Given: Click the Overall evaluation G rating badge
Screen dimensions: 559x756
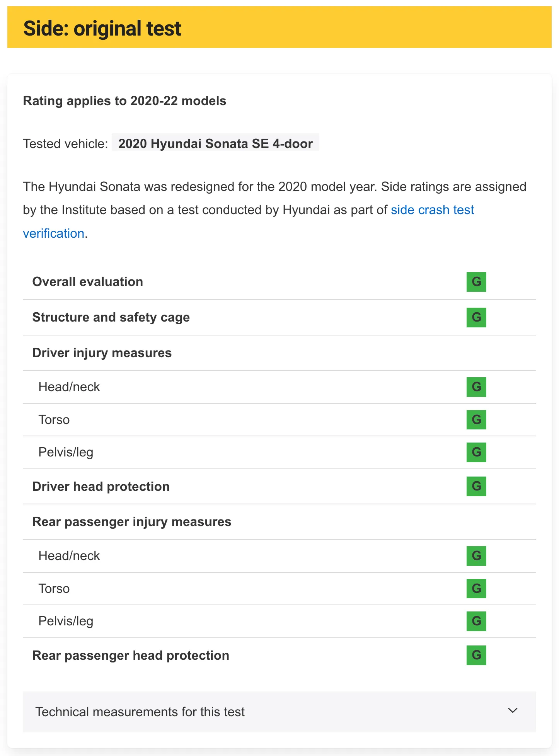Looking at the screenshot, I should coord(476,282).
